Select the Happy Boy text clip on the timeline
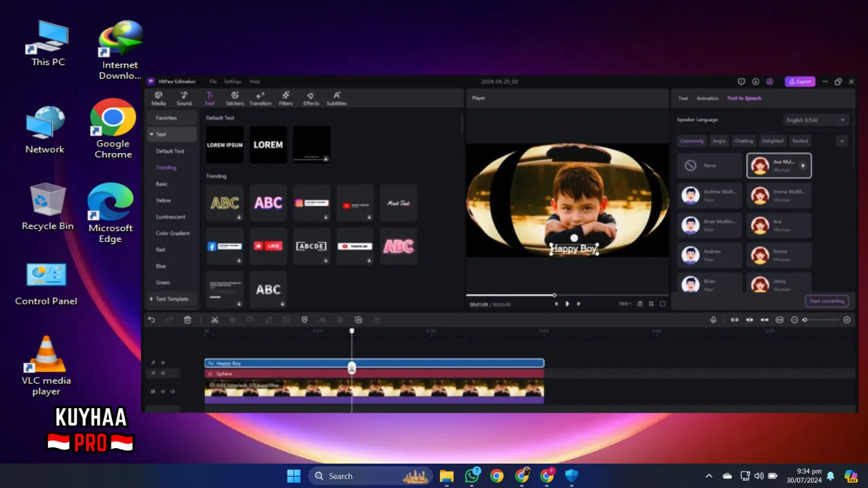868x488 pixels. tap(374, 363)
